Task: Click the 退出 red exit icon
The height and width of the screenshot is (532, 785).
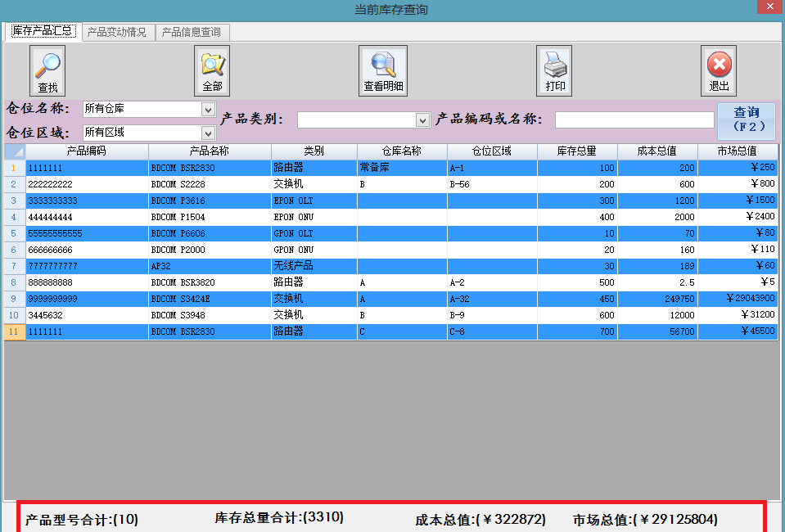Action: point(719,70)
